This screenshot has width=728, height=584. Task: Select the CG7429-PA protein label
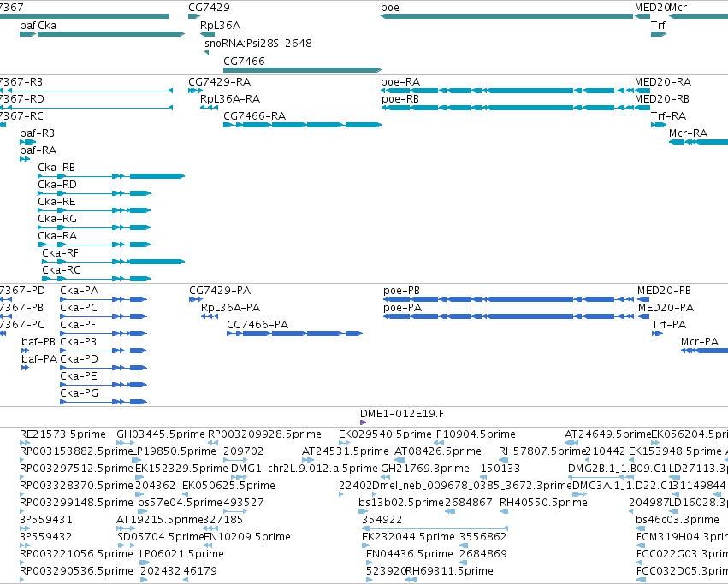(220, 291)
